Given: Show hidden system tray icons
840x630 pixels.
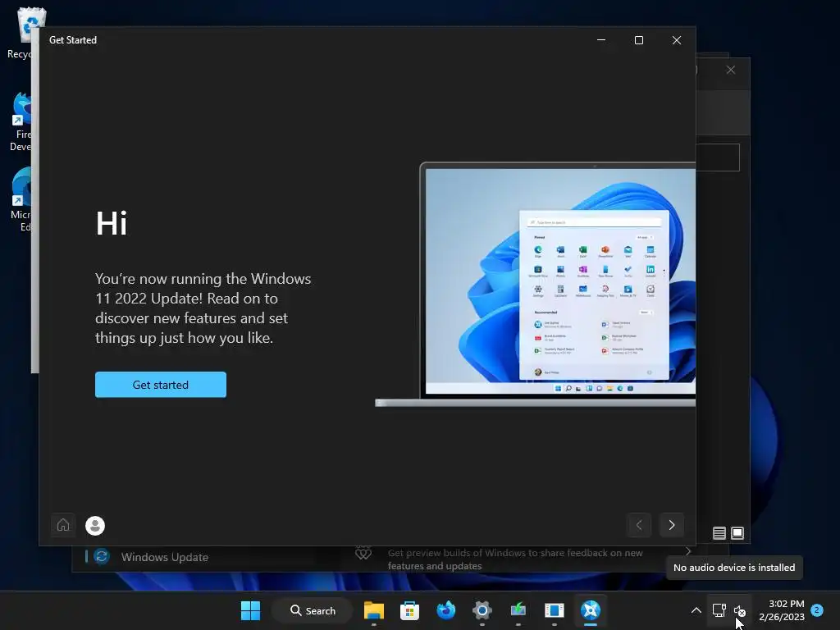Looking at the screenshot, I should (x=696, y=610).
